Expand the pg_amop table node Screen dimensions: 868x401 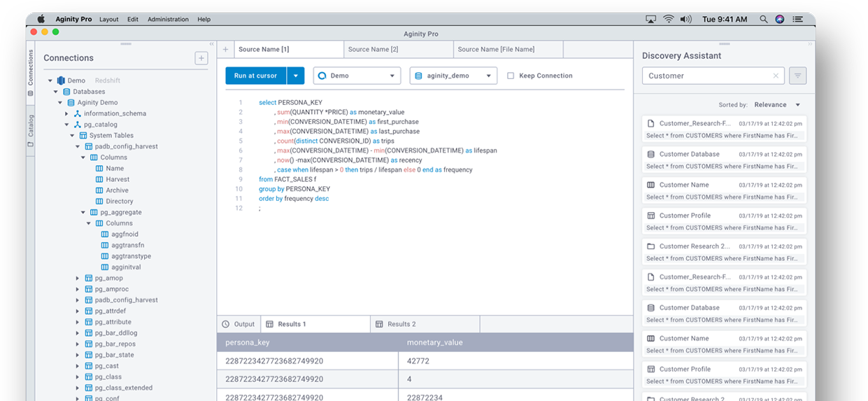click(78, 279)
